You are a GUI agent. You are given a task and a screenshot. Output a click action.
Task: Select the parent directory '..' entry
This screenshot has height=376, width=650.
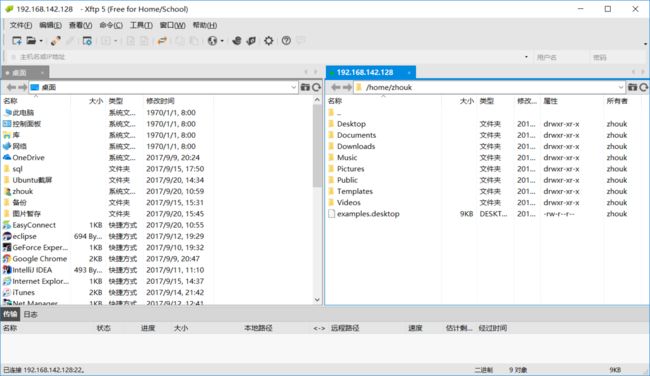click(335, 112)
